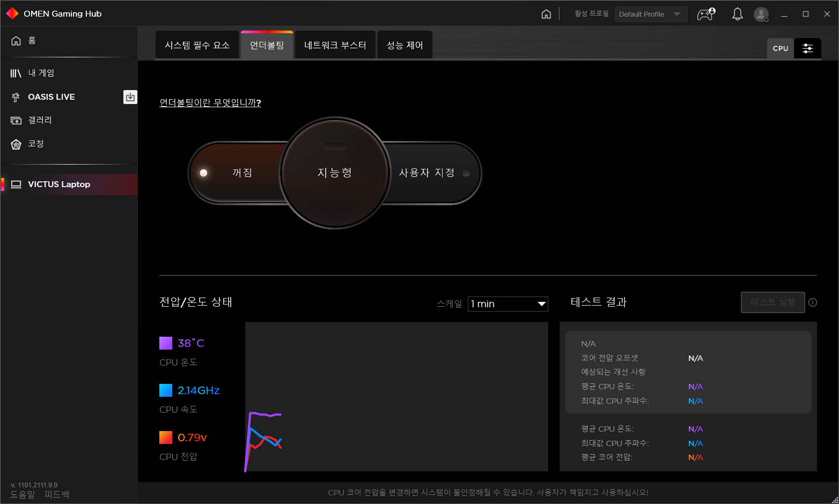Click the 전압/온도 상태 heading
839x504 pixels.
tap(196, 302)
